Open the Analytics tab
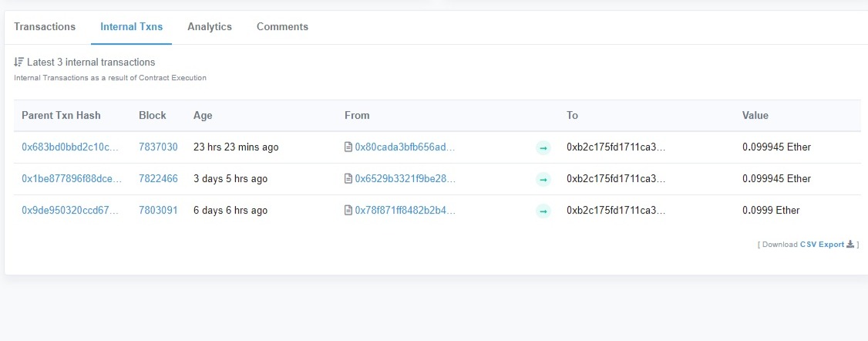The image size is (868, 341). (x=210, y=26)
